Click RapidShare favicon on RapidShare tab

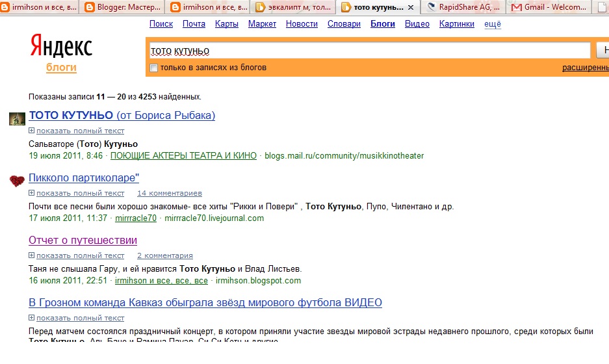click(x=431, y=7)
